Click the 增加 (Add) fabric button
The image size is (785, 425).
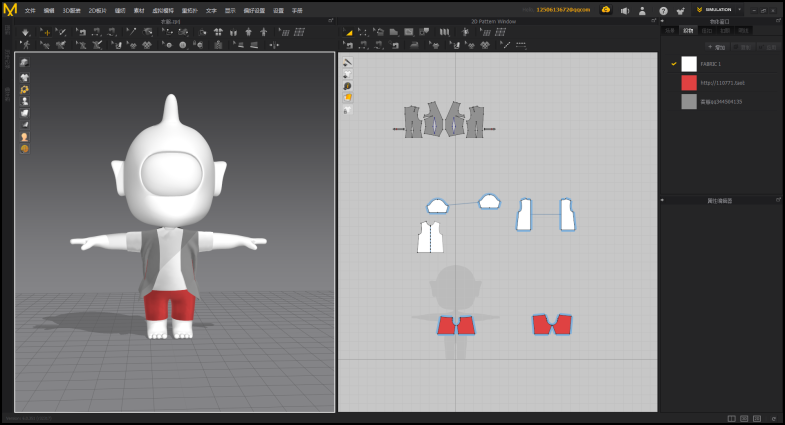point(718,47)
